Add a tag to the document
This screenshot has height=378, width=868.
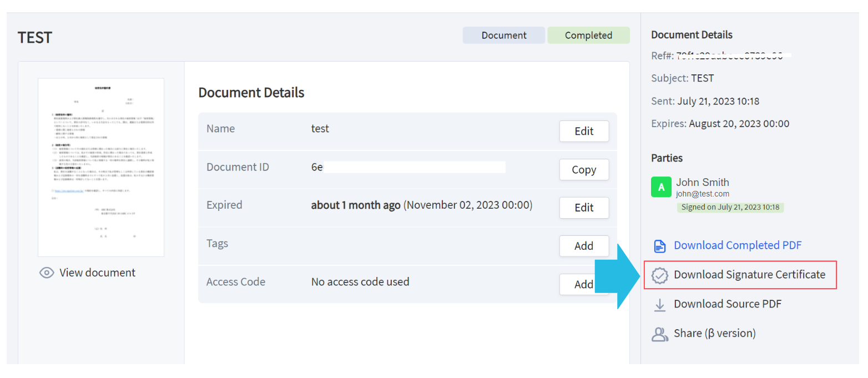point(584,245)
